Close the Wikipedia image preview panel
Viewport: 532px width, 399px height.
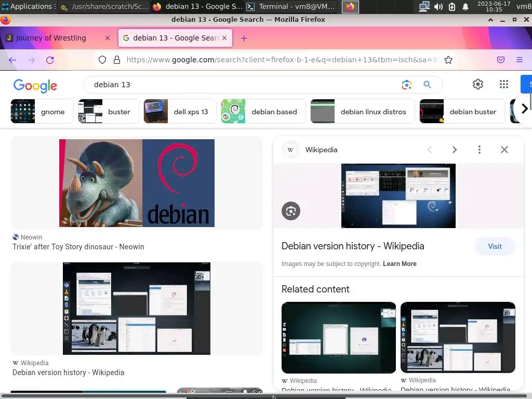point(504,150)
